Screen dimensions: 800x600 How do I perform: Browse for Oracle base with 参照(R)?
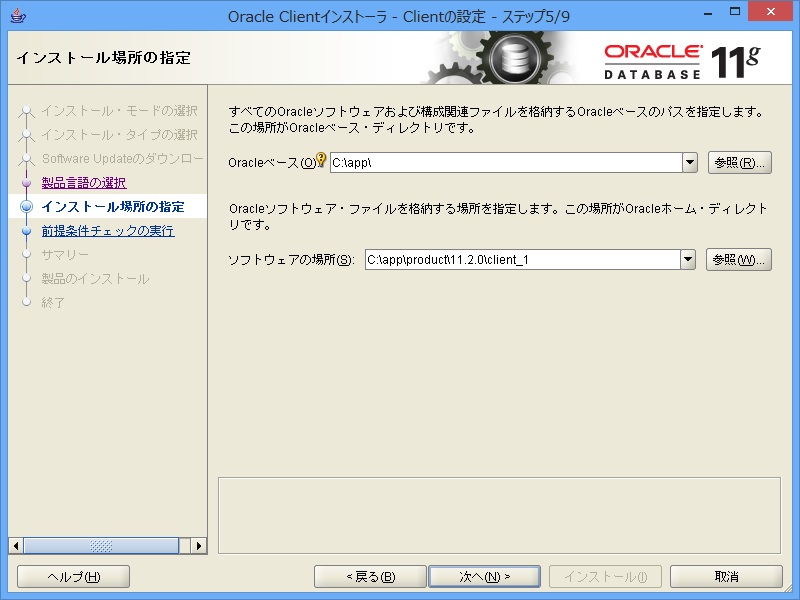[x=738, y=162]
